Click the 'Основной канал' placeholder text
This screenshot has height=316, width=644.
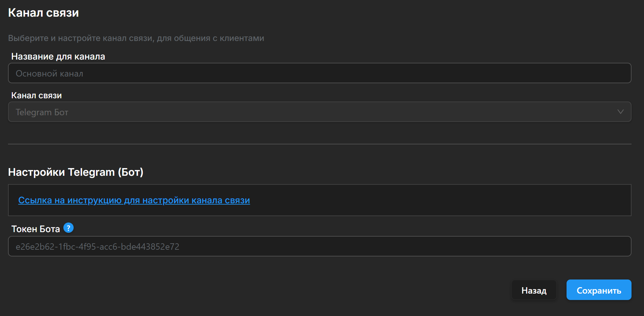click(x=49, y=74)
